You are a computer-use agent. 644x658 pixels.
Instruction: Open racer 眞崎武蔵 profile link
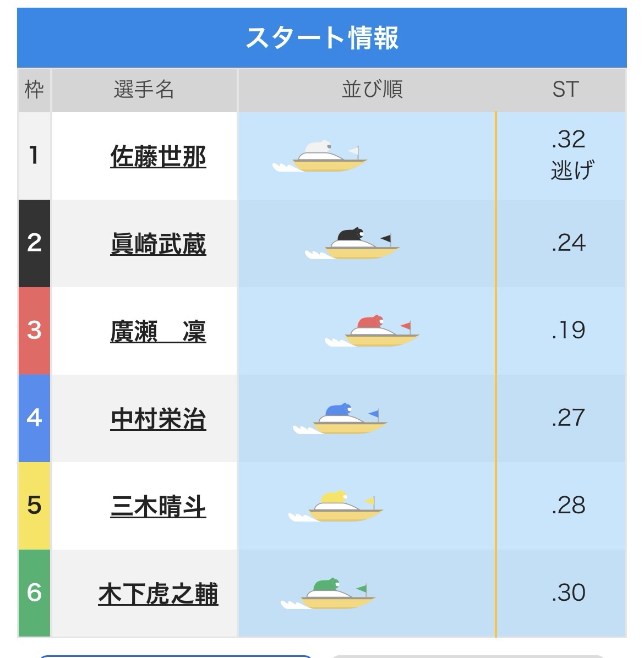click(x=158, y=244)
